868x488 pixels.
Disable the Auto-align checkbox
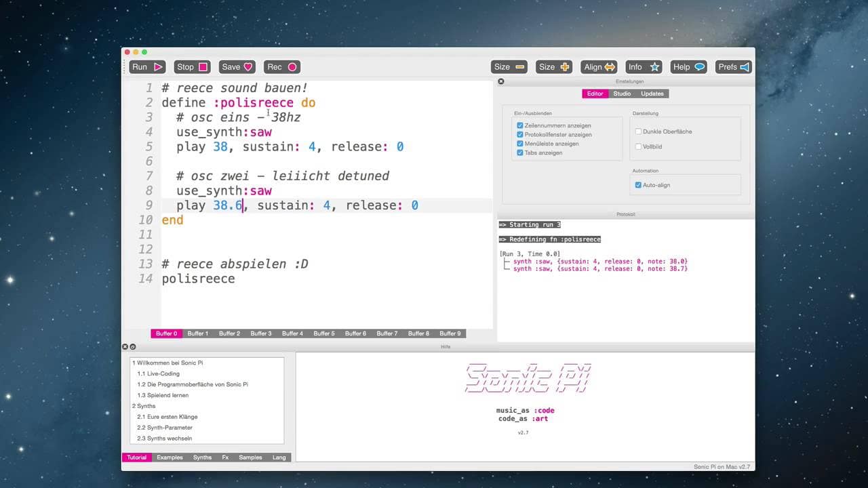click(x=638, y=185)
